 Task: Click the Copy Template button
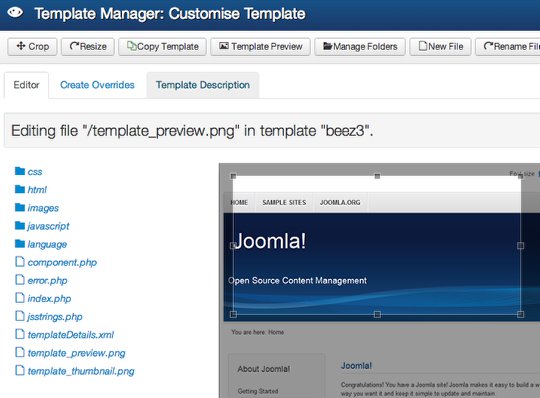pyautogui.click(x=163, y=46)
